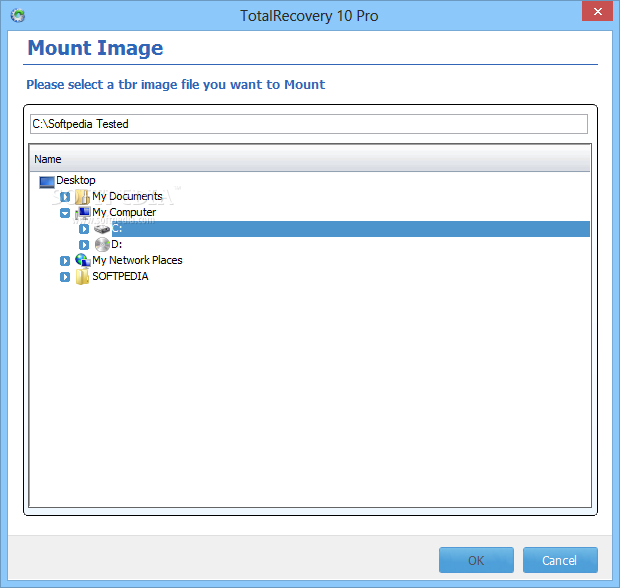620x588 pixels.
Task: Collapse the My Computer node
Action: (65, 213)
